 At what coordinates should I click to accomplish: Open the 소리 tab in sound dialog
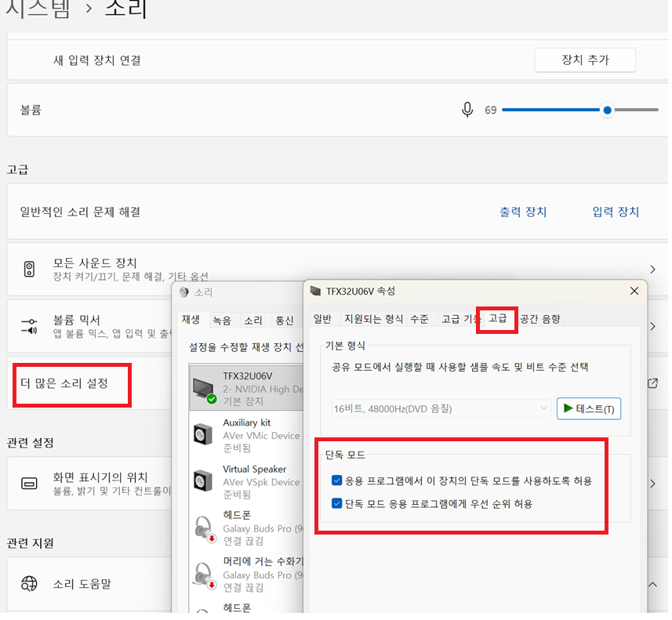coord(254,322)
